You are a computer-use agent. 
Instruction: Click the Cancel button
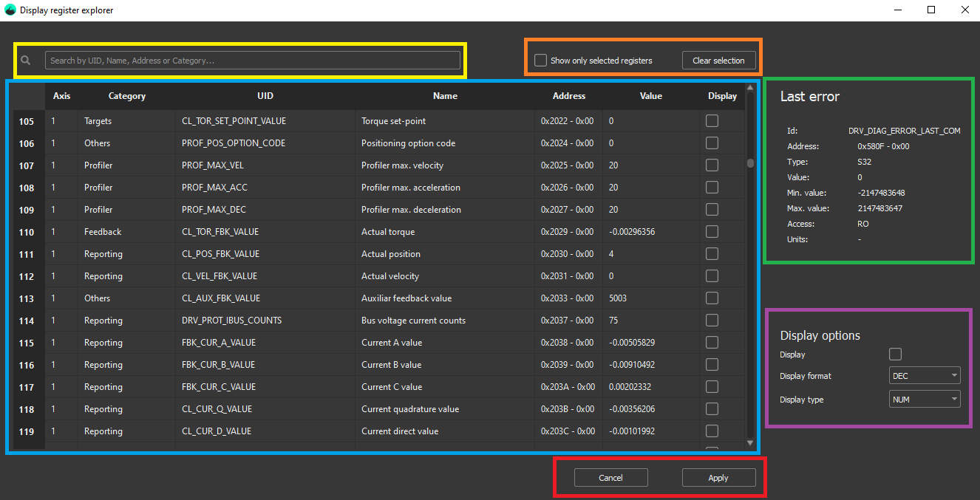click(610, 478)
